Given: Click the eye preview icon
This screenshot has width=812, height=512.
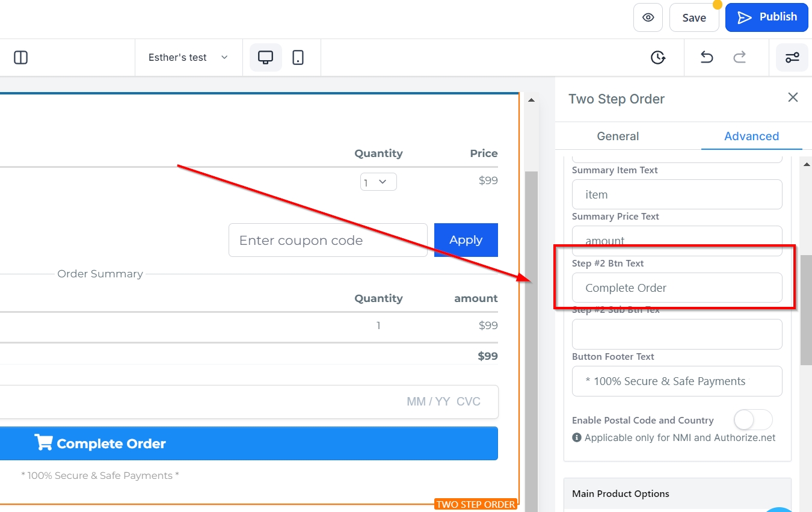Looking at the screenshot, I should pyautogui.click(x=648, y=17).
